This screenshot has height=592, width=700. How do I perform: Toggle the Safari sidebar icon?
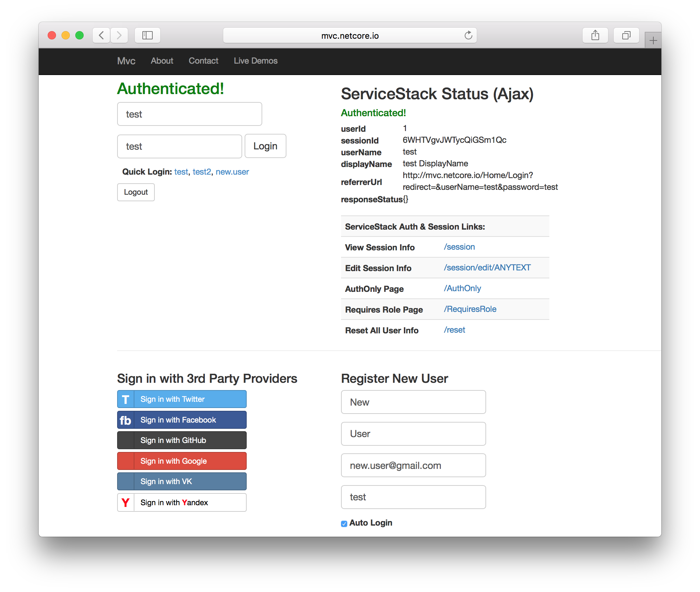point(148,35)
